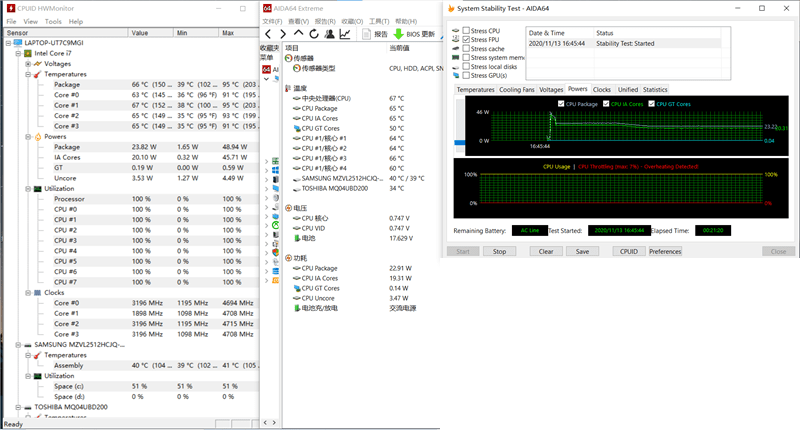Open the Tools menu in HWMonitor
Image resolution: width=800 pixels, height=430 pixels.
[x=53, y=21]
